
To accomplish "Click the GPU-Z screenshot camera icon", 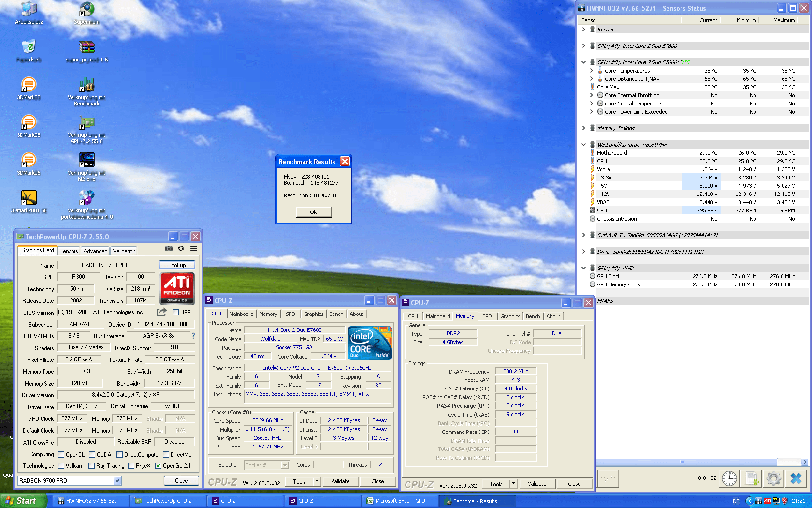I will pos(169,248).
